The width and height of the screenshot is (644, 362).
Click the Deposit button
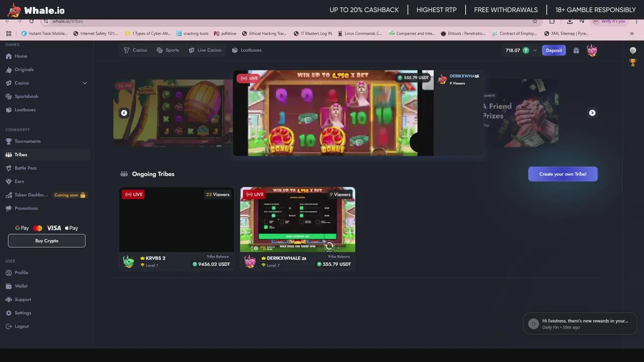point(554,50)
